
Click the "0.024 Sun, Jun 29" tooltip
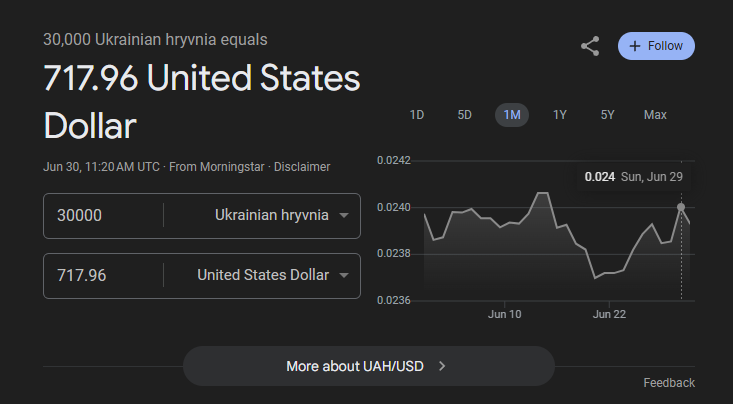[633, 177]
